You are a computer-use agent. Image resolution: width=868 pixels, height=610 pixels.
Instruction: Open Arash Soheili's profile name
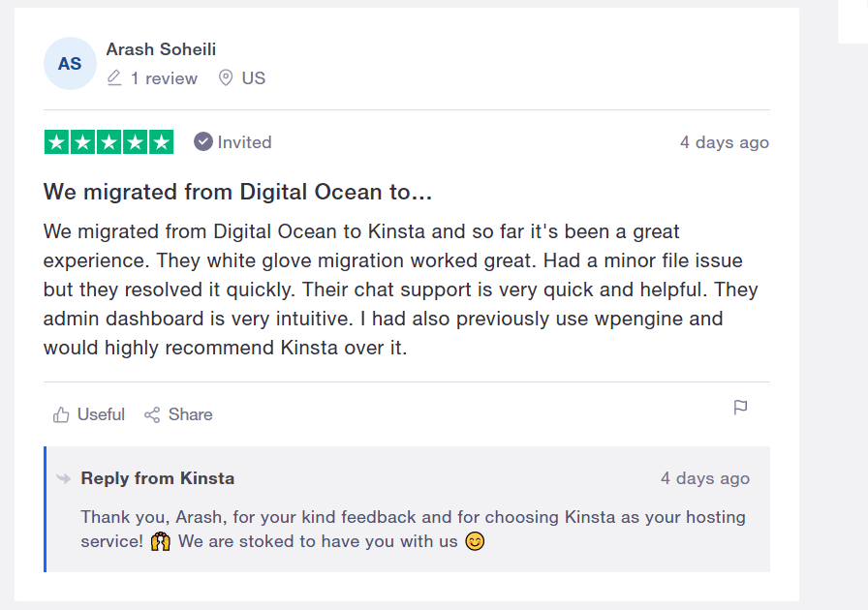(161, 49)
